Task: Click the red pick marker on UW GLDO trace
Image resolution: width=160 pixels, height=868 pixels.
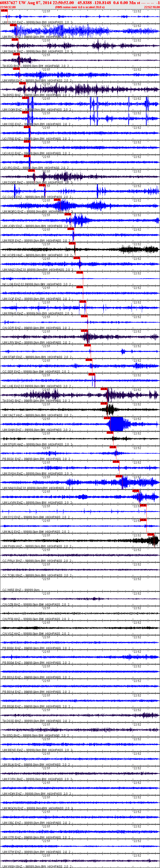Action: click(x=4, y=10)
